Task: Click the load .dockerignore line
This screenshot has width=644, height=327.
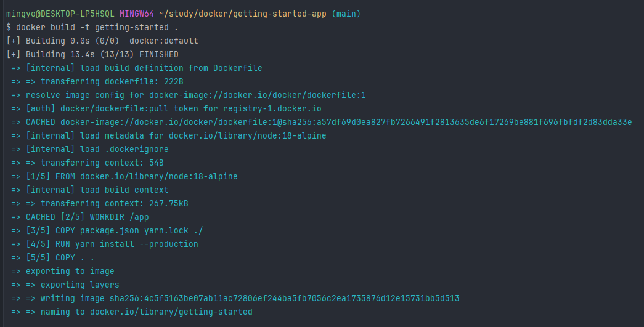Action: (90, 150)
